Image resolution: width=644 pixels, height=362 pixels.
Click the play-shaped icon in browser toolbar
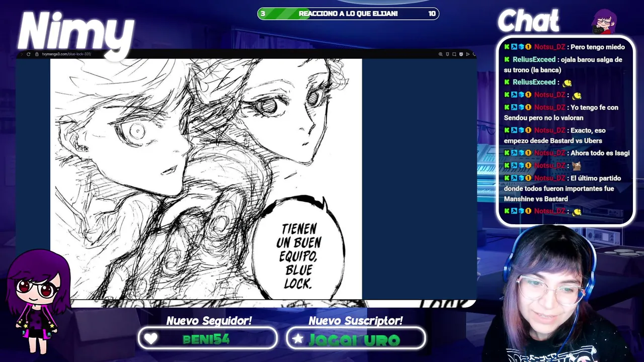(x=467, y=54)
